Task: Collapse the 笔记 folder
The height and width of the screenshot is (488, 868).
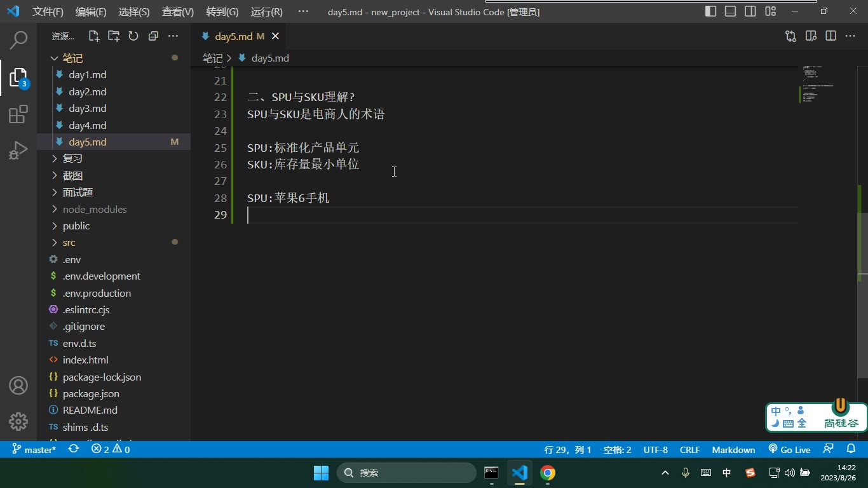Action: pyautogui.click(x=114, y=58)
